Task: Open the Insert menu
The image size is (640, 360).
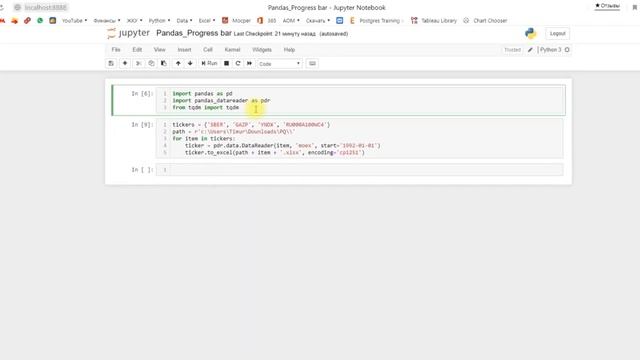Action: (x=184, y=50)
